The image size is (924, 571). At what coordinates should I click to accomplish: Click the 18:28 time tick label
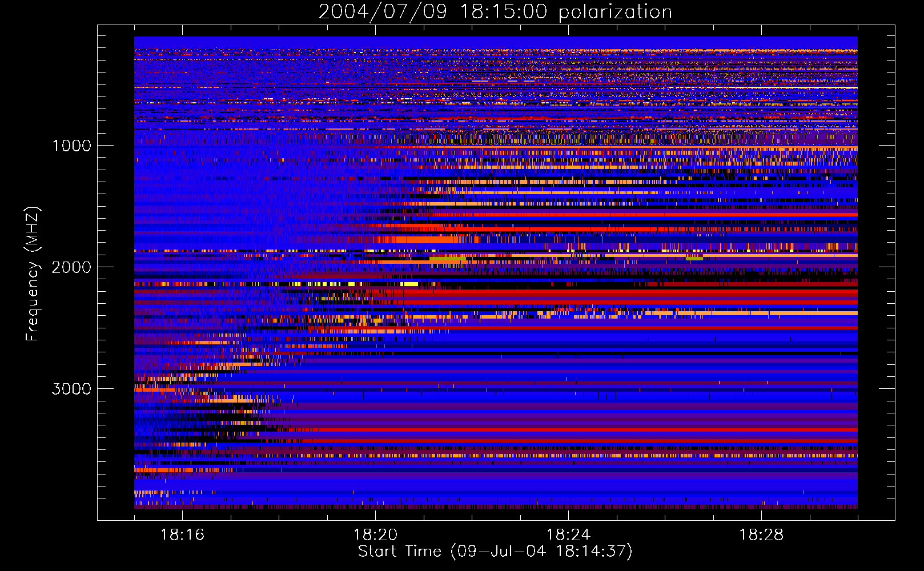(761, 535)
